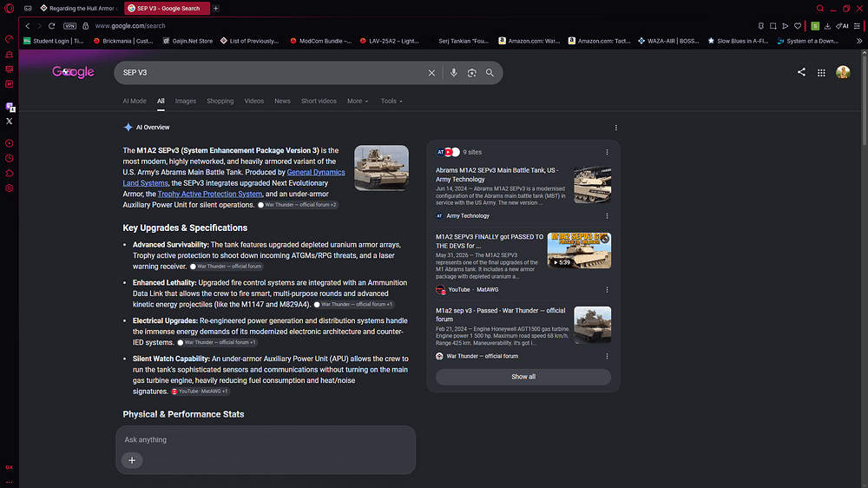Screen dimensions: 868x488
Task: Open more options for War Thunder forum result
Action: tap(607, 356)
